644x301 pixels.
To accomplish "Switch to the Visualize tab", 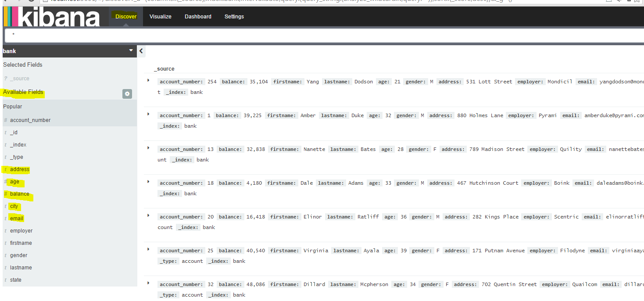I will pyautogui.click(x=160, y=17).
